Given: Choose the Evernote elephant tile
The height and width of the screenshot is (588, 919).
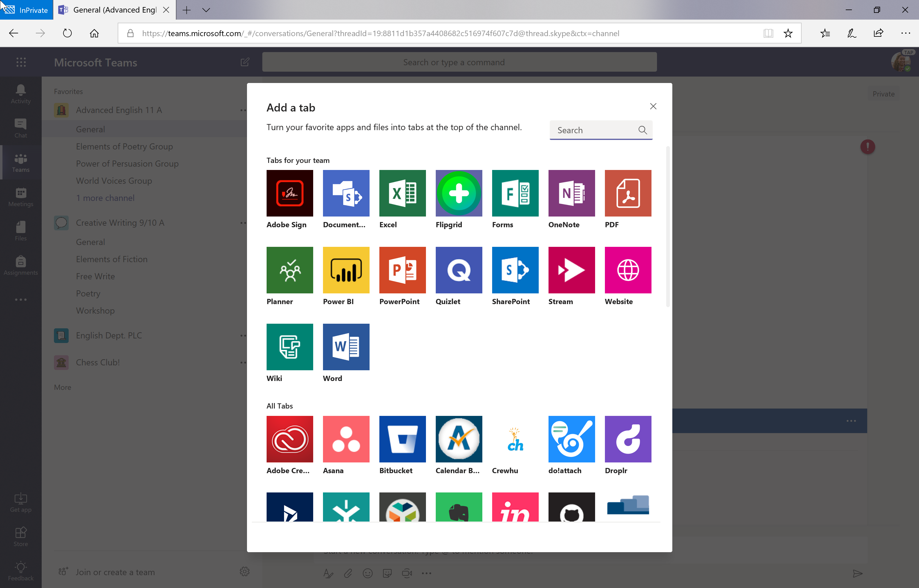Looking at the screenshot, I should 459,507.
